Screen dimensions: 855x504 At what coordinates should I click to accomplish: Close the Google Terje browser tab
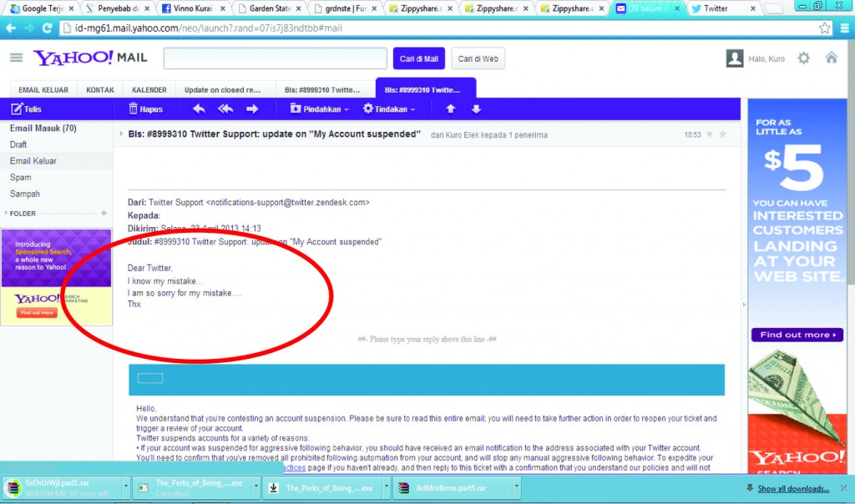[71, 8]
